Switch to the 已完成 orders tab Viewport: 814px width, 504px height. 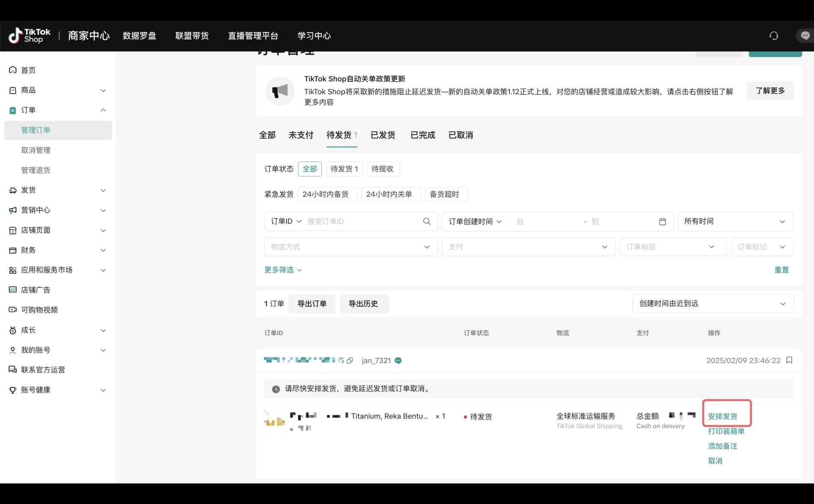point(422,135)
